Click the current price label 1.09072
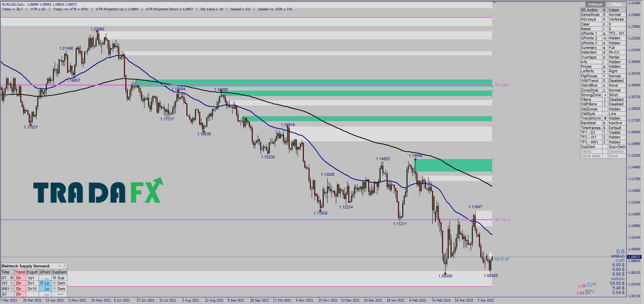Image resolution: width=644 pixels, height=304 pixels. [634, 257]
